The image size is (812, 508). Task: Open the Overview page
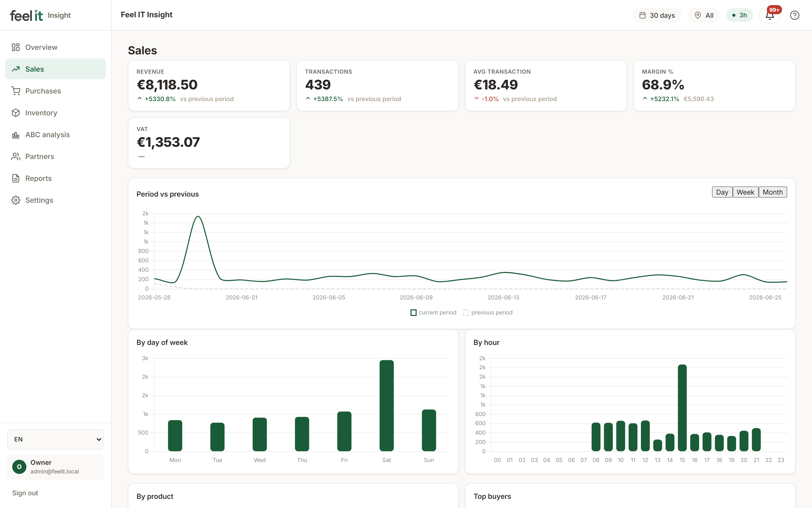[41, 47]
